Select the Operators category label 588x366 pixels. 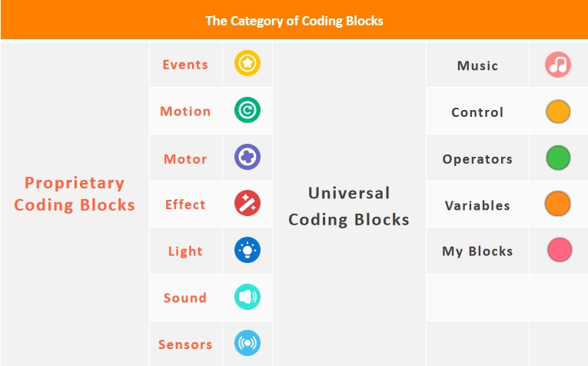pyautogui.click(x=477, y=159)
